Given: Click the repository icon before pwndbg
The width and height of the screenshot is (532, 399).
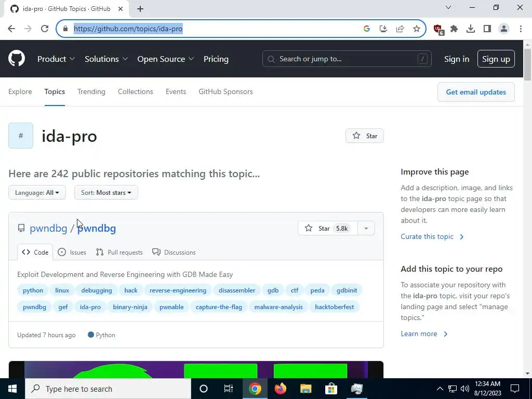Looking at the screenshot, I should [x=21, y=228].
